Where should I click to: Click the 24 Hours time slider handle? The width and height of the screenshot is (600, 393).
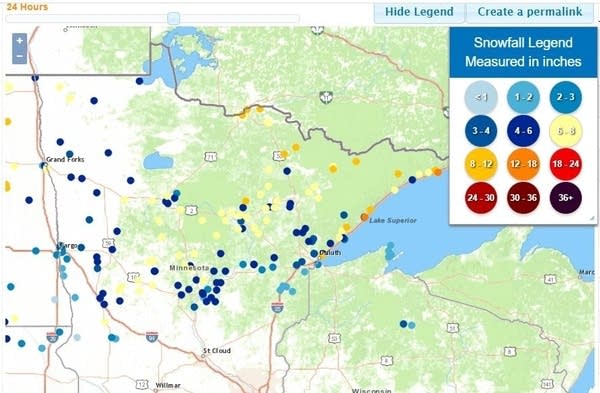click(173, 18)
